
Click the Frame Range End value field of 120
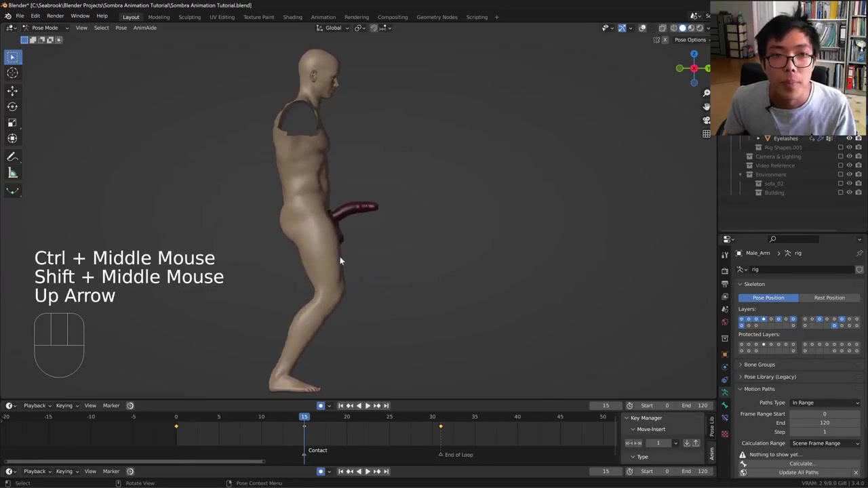824,423
